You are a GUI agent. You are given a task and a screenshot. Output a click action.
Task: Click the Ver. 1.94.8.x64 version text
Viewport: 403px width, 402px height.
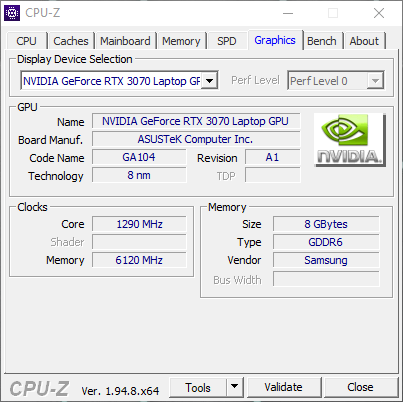(120, 391)
